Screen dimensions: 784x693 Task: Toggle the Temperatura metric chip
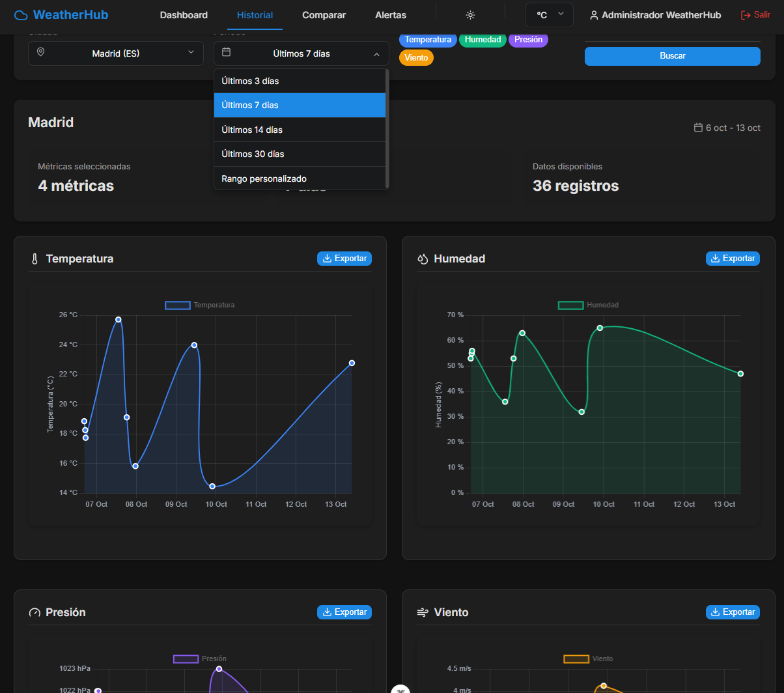tap(428, 40)
